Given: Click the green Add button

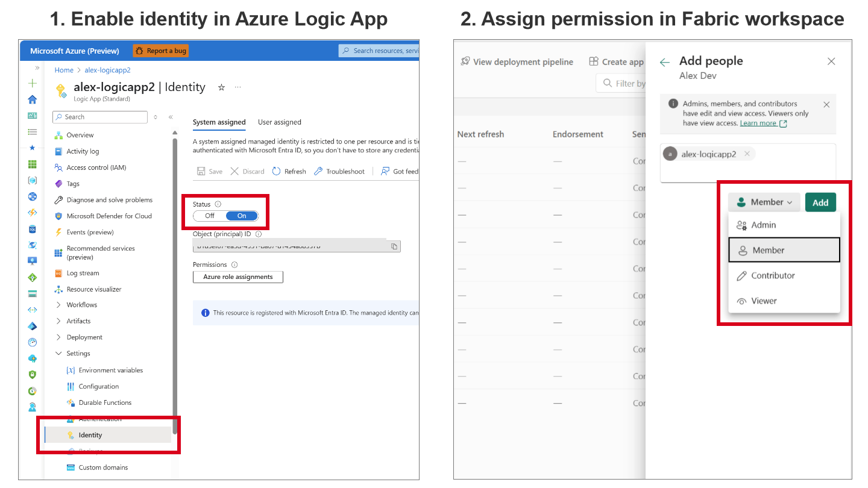Looking at the screenshot, I should pos(820,202).
